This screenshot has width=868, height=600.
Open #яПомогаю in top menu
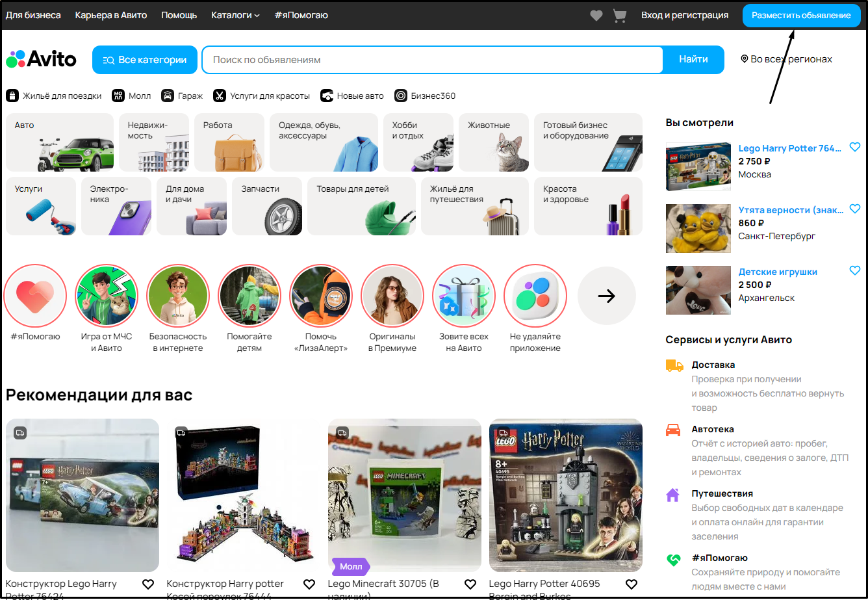[301, 15]
